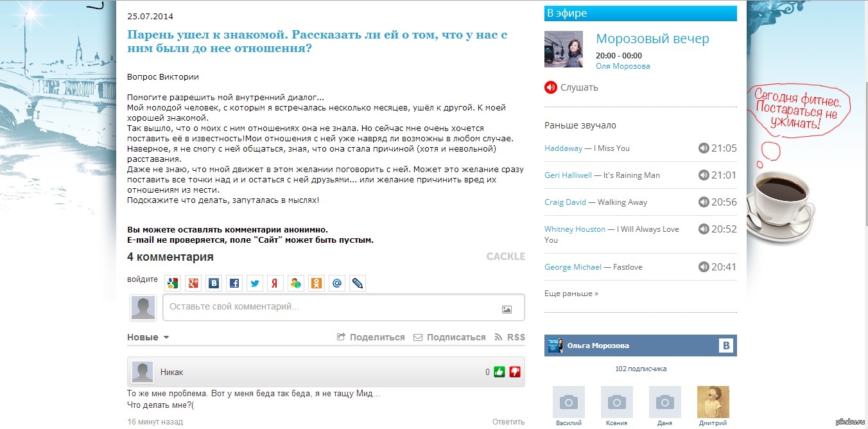Open the RSS feed link
This screenshot has height=429, width=868.
click(510, 337)
